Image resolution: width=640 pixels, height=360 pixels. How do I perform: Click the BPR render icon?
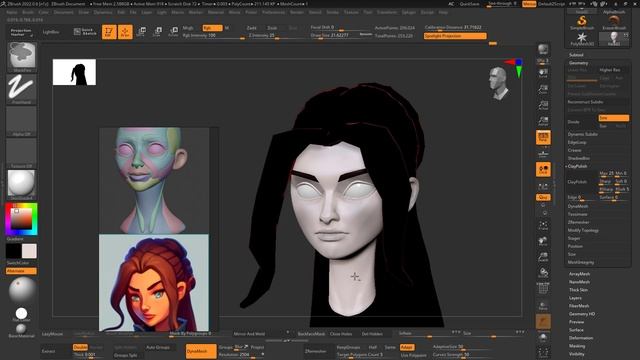[x=543, y=49]
